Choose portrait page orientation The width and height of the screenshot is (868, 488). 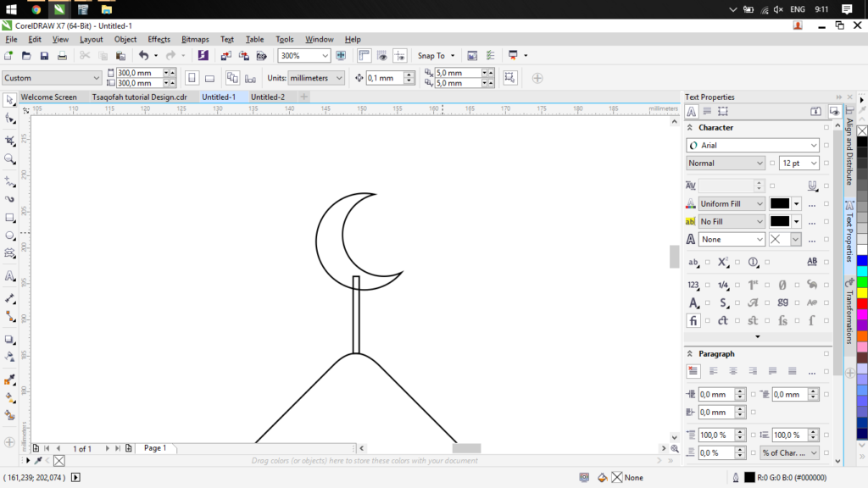(192, 78)
